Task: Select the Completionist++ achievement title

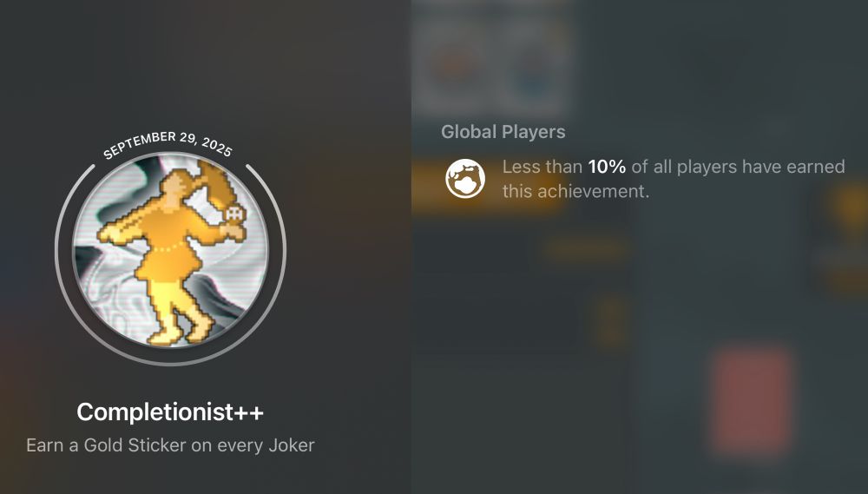Action: [170, 412]
